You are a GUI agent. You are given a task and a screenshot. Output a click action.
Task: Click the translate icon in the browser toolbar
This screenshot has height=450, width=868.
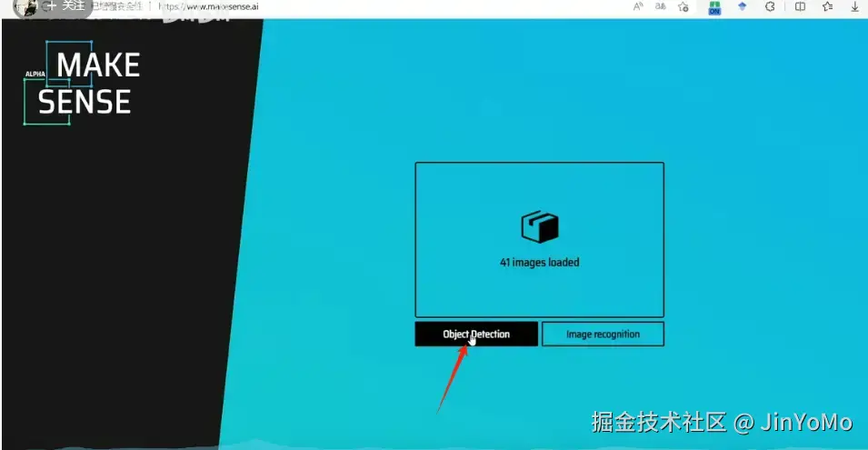[x=661, y=6]
